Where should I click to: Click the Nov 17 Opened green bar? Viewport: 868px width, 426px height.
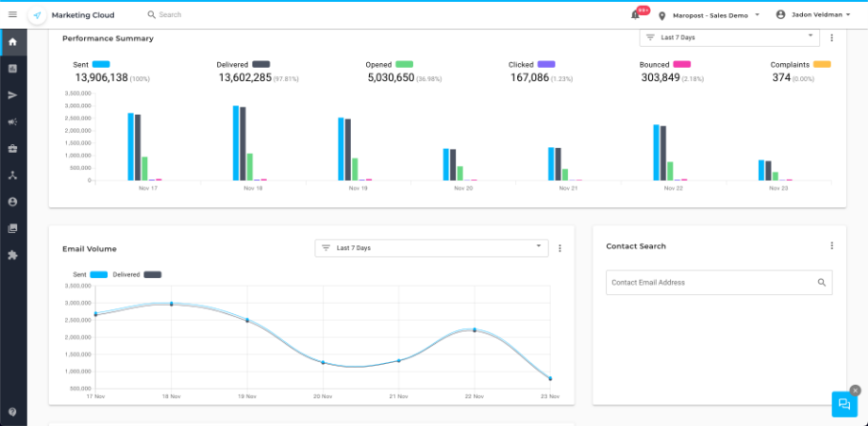pyautogui.click(x=144, y=169)
